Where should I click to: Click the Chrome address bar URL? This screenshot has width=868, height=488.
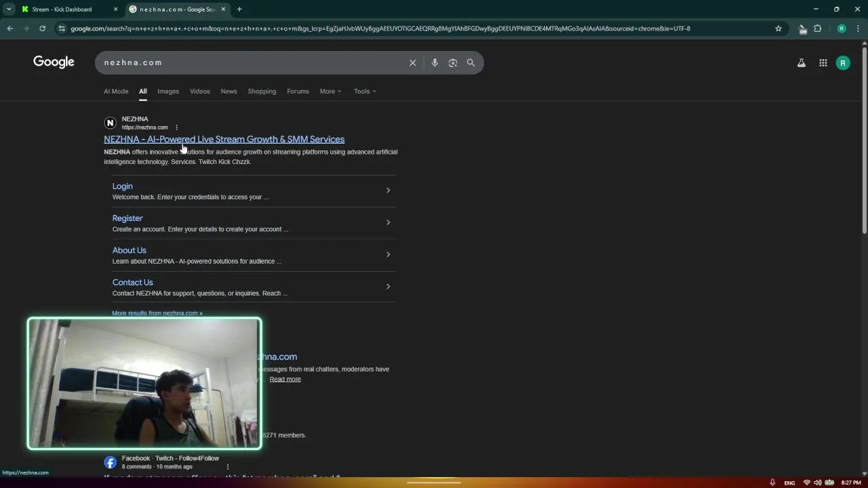click(380, 28)
